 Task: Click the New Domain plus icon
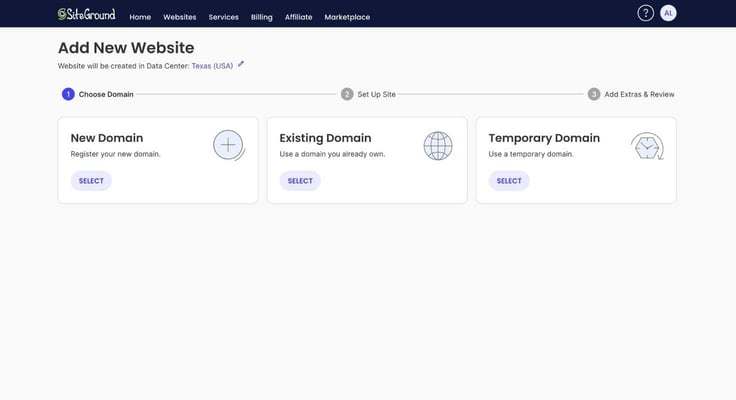[x=229, y=145]
